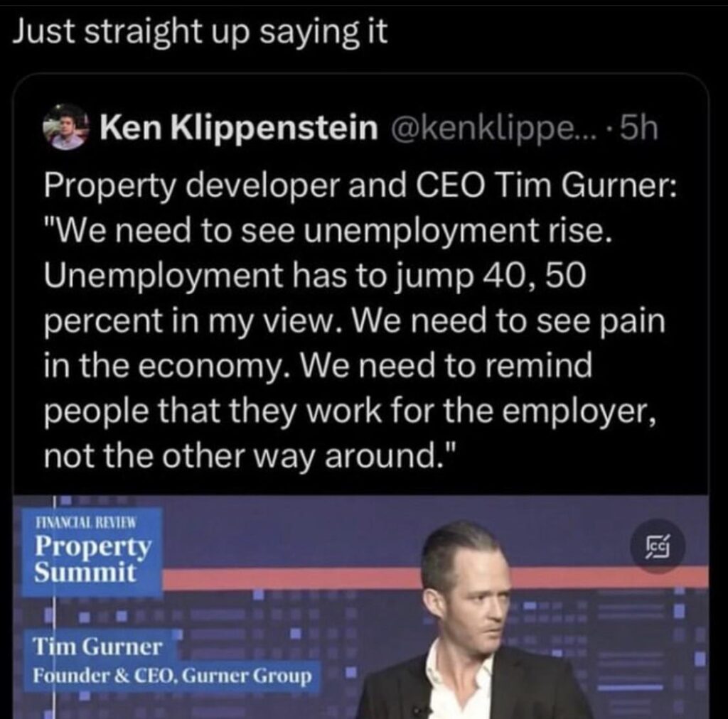The image size is (728, 719).
Task: Open the quoted tweet text body
Action: coord(355,320)
